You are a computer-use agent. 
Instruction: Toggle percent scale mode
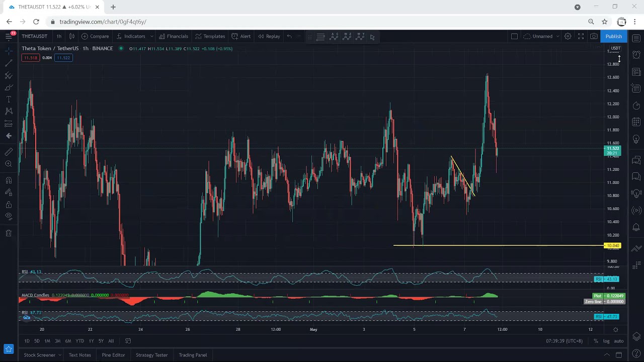click(596, 341)
